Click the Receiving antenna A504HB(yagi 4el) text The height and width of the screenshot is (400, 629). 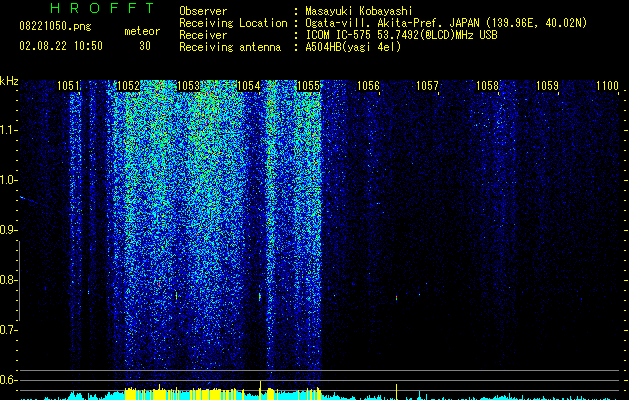point(353,47)
